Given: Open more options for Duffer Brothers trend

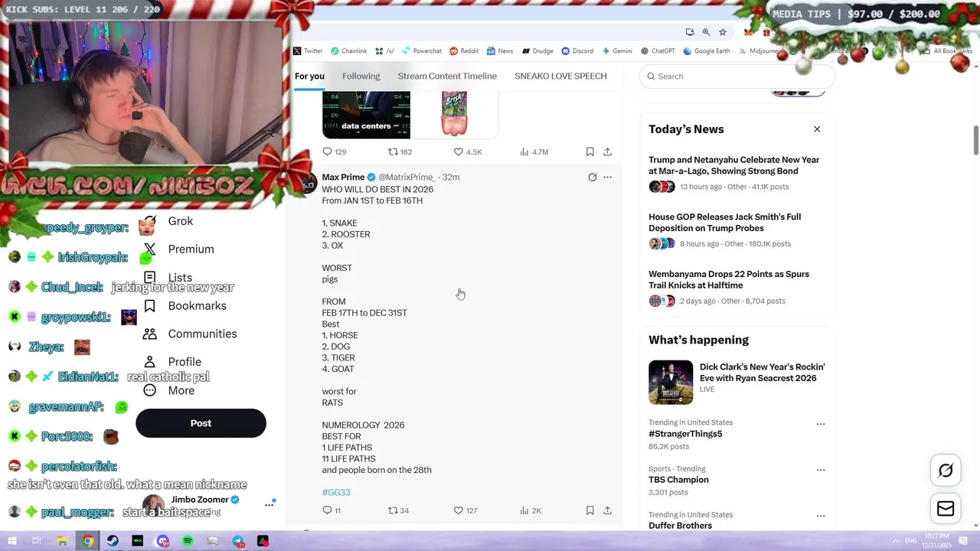Looking at the screenshot, I should click(821, 516).
